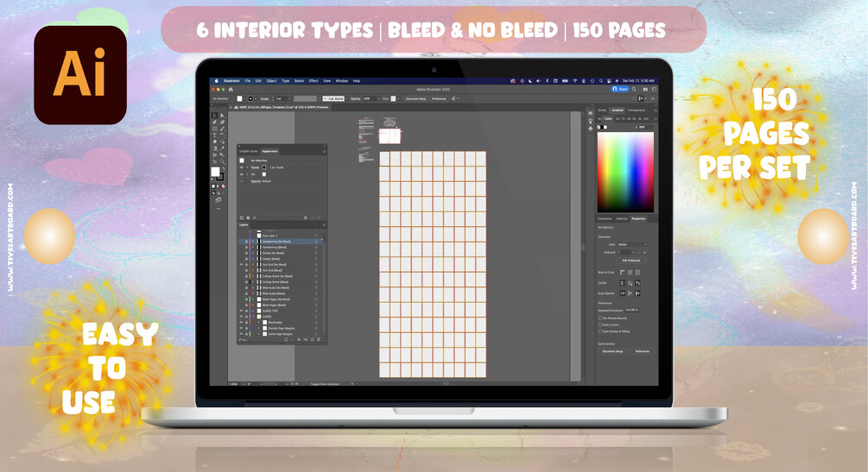Click Document Setup in control bar

click(415, 98)
